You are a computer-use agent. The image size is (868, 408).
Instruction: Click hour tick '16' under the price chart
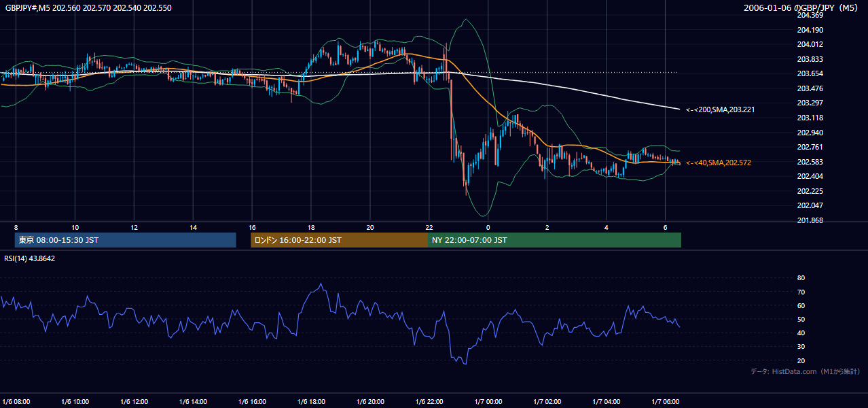tap(252, 227)
